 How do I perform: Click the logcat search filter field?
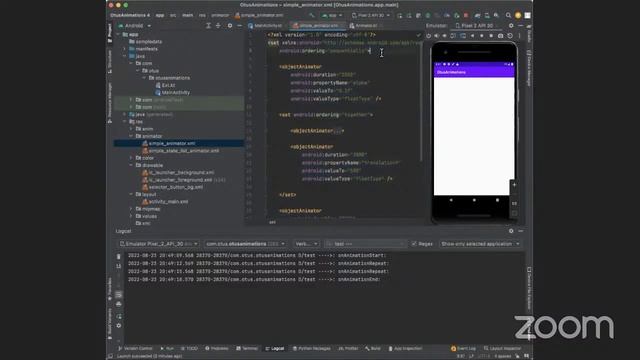point(365,244)
